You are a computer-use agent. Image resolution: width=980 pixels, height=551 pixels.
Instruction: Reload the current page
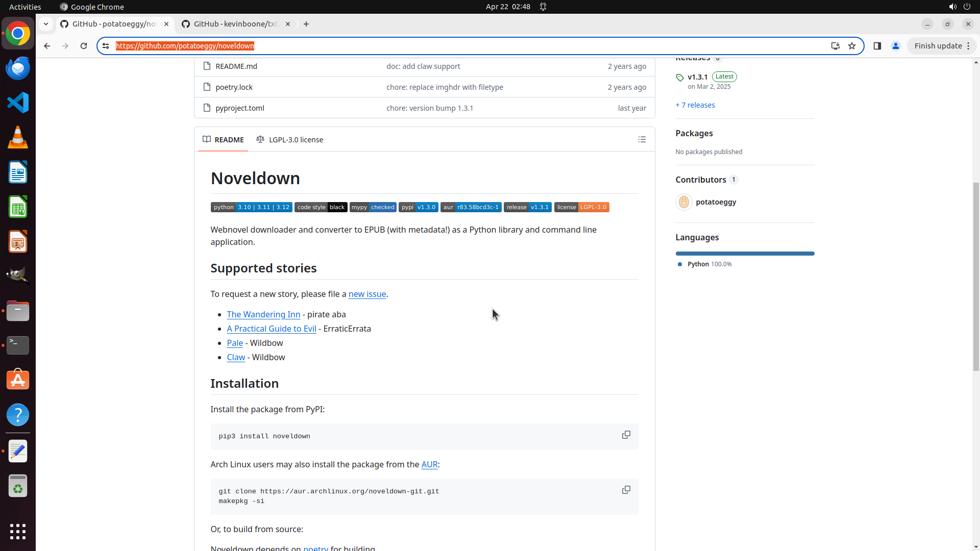coord(84,46)
